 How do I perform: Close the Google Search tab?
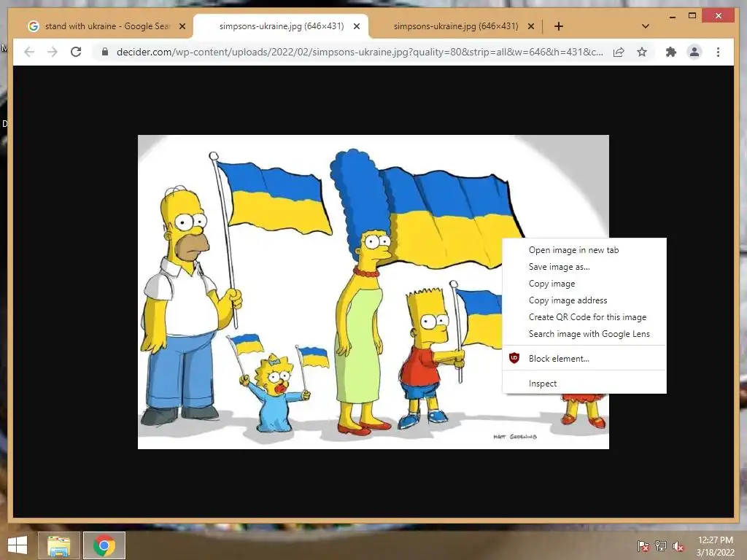click(x=182, y=26)
